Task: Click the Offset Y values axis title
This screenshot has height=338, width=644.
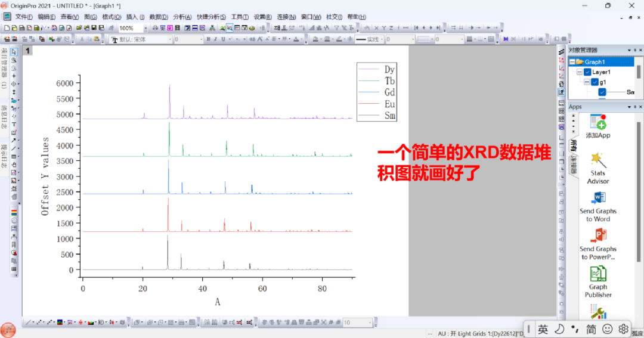Action: point(45,176)
